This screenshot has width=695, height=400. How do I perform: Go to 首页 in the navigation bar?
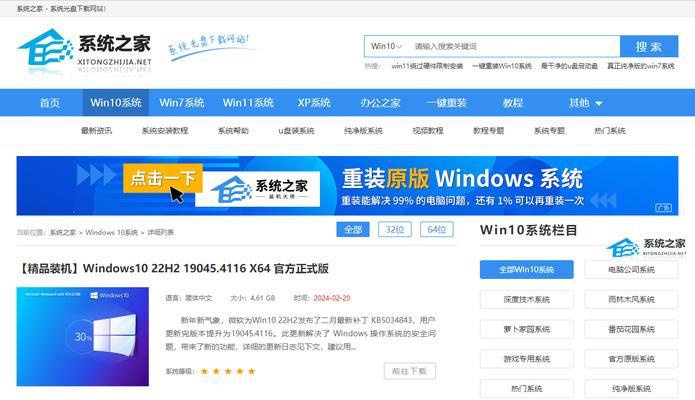tap(50, 103)
